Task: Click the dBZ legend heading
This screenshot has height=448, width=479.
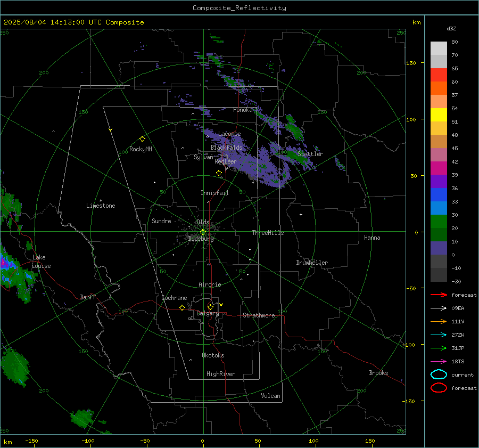Action: point(451,28)
